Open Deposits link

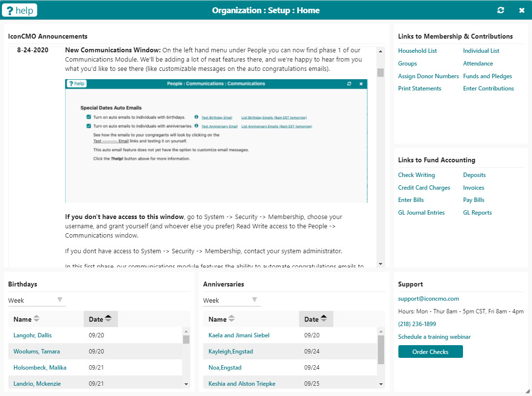click(x=474, y=175)
